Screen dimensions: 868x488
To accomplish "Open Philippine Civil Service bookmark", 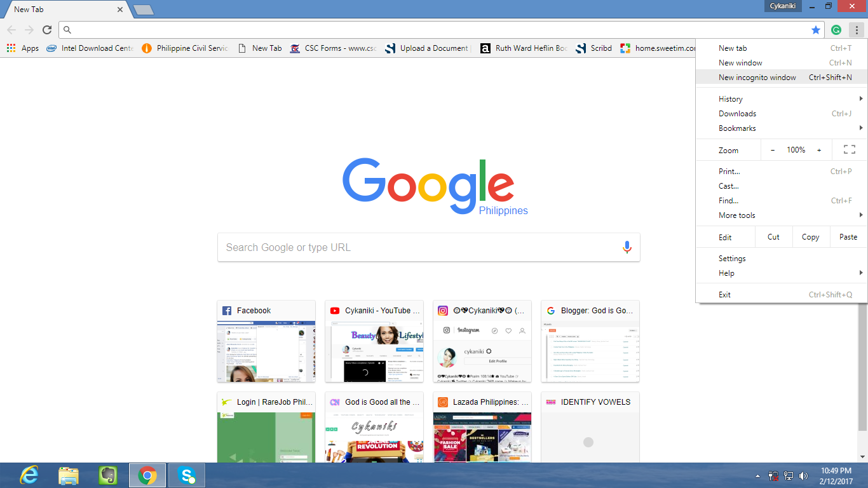I will (184, 48).
